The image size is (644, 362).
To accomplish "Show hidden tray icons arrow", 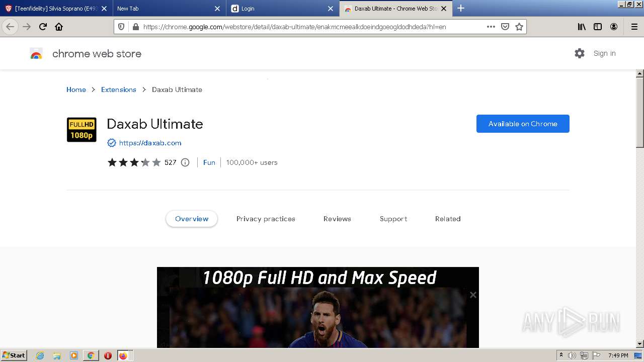I will [561, 355].
